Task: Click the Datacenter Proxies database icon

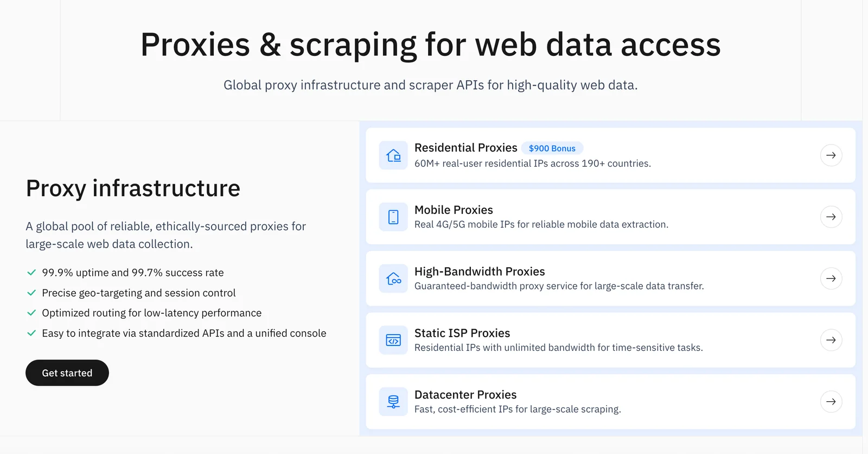Action: (393, 402)
